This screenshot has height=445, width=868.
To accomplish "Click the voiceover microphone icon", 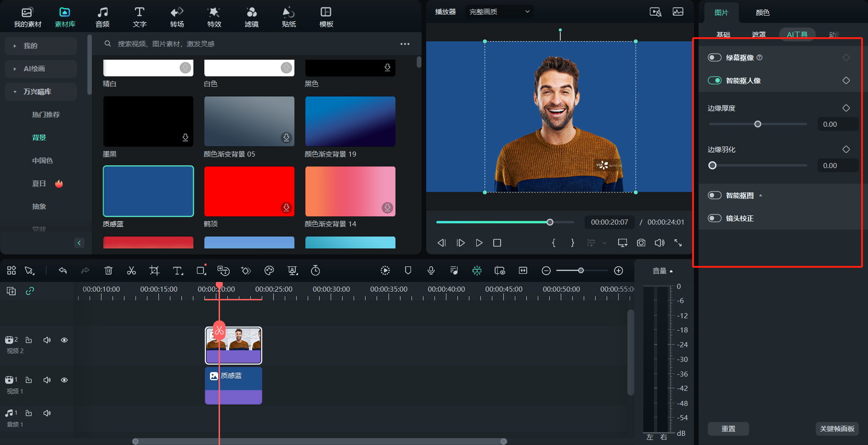I will point(431,270).
